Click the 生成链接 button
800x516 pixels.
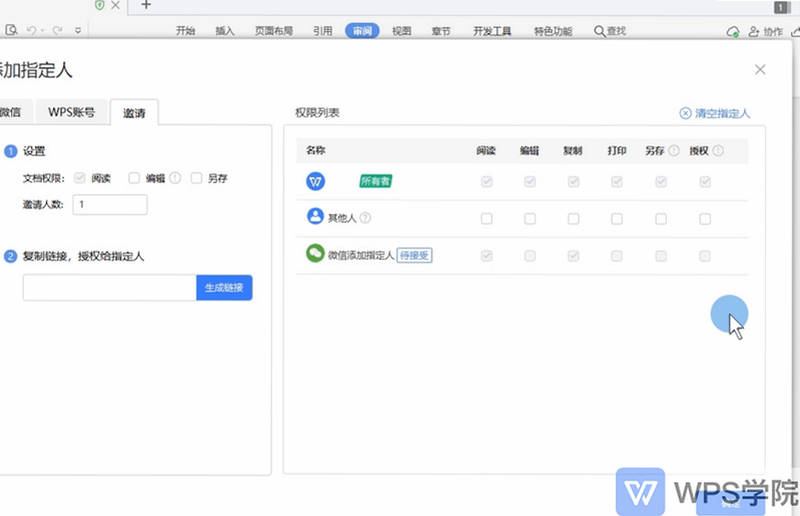coord(224,287)
